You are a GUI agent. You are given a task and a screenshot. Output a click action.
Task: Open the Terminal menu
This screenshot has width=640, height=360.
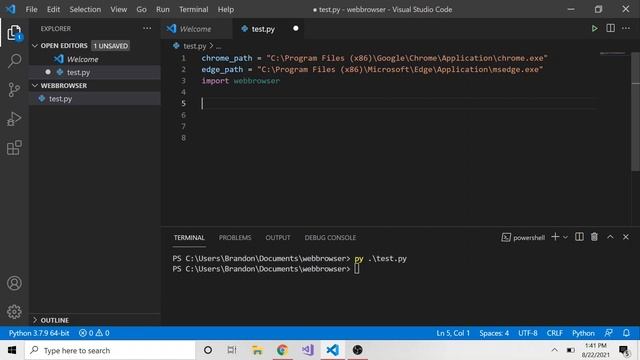(x=193, y=9)
